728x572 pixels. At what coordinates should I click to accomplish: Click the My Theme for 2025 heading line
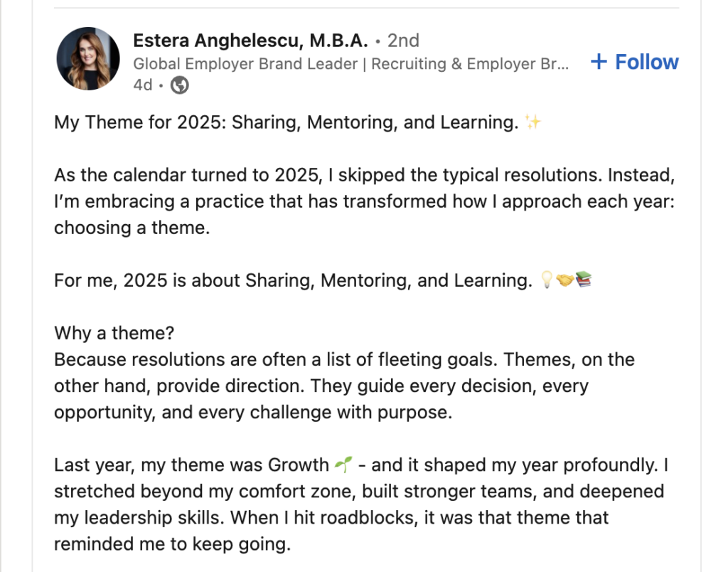click(x=298, y=122)
